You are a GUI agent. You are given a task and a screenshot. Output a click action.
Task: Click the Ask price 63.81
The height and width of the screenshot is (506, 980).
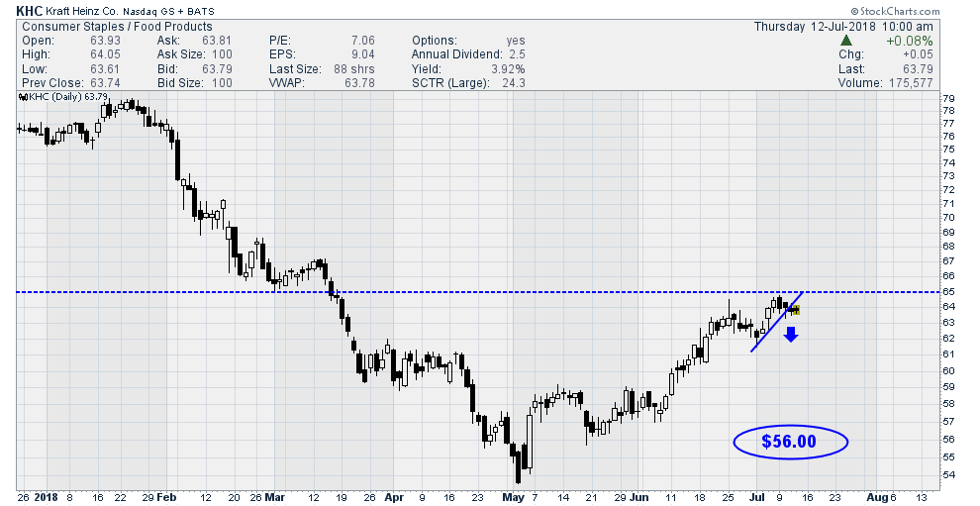[217, 41]
